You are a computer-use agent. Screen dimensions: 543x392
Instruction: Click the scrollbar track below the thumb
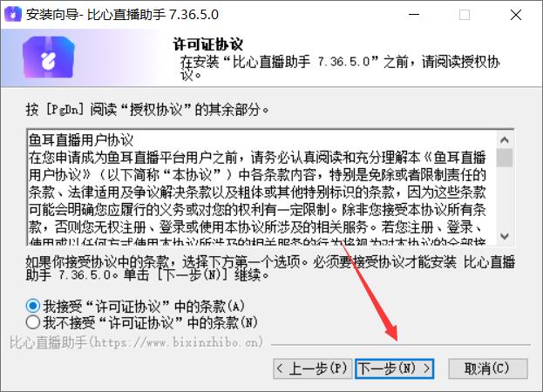504,197
